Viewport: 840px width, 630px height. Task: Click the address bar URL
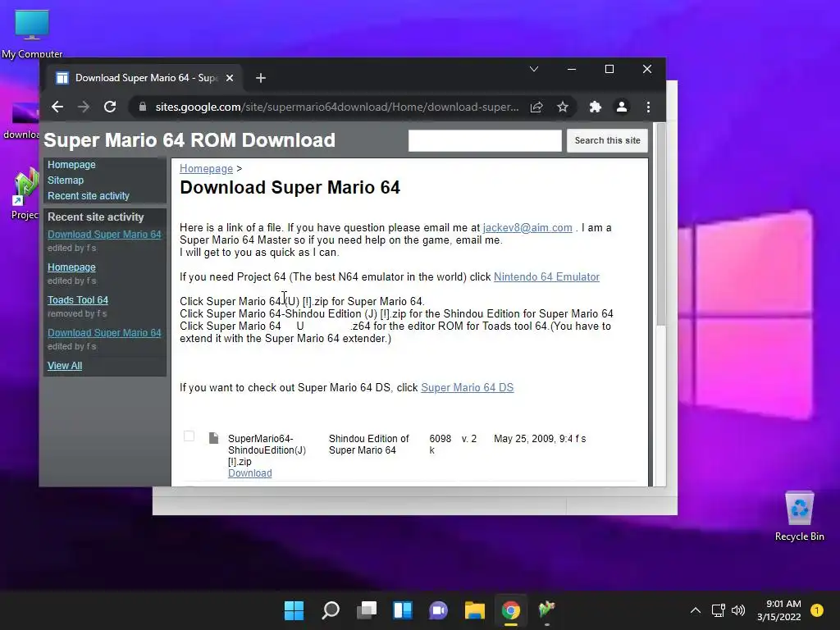coord(337,107)
